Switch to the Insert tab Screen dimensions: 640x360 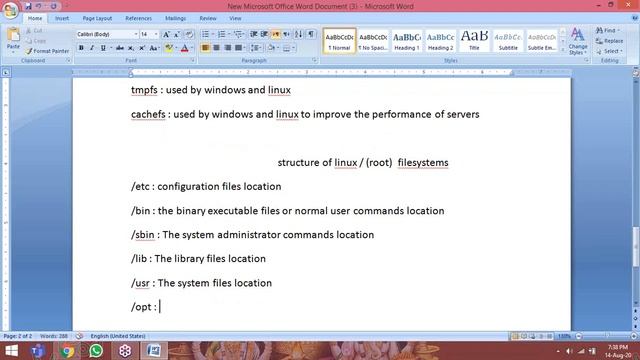(x=62, y=18)
